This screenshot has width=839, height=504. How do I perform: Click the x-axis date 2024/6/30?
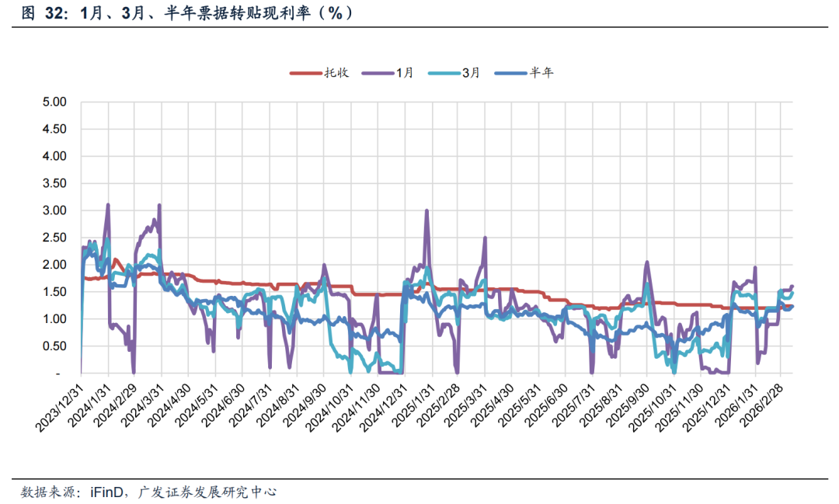(x=223, y=406)
